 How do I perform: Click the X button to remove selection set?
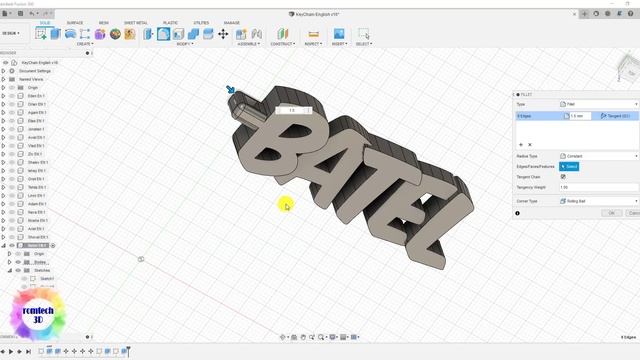click(530, 144)
